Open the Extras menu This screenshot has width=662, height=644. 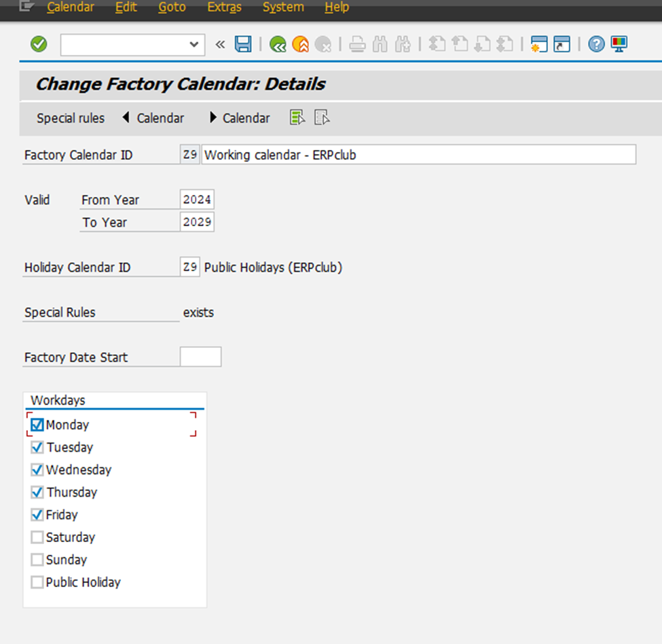coord(224,7)
